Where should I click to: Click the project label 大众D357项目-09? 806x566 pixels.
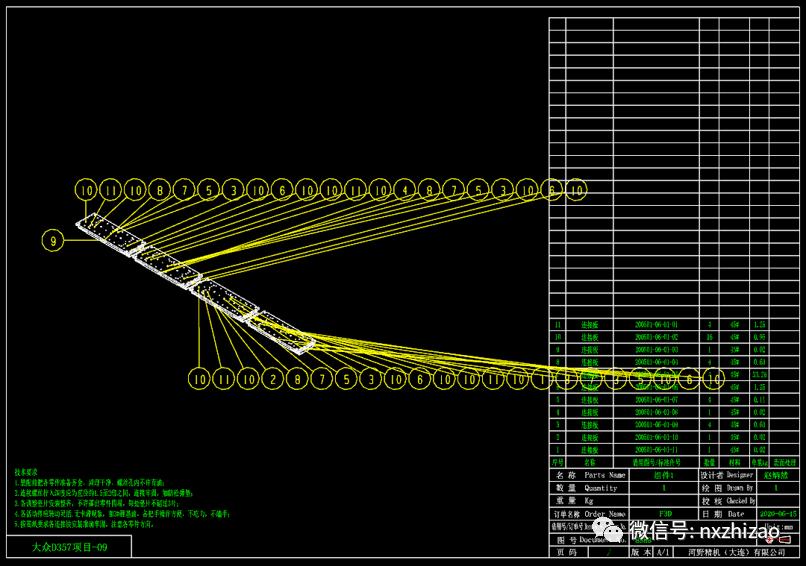pyautogui.click(x=68, y=547)
